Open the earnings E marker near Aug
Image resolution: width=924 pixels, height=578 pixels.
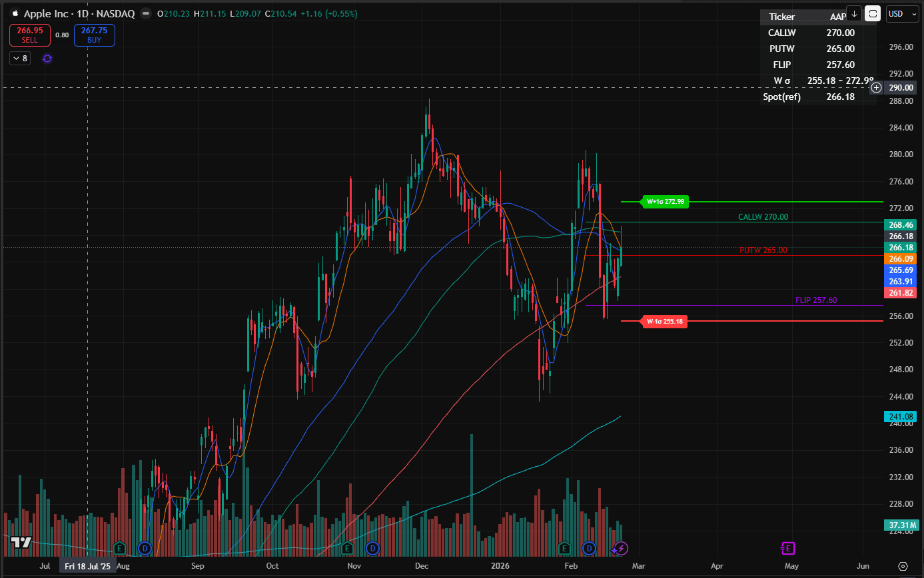pos(120,548)
